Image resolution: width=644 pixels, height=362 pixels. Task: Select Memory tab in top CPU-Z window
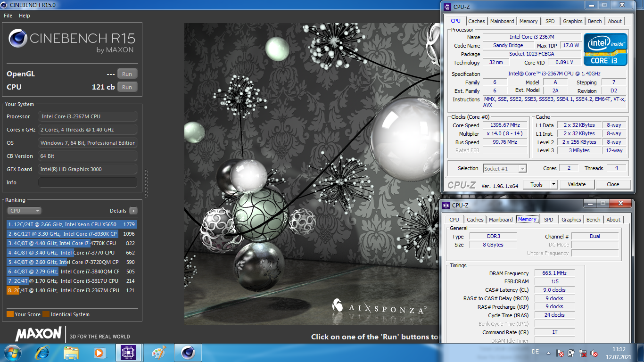click(x=528, y=21)
